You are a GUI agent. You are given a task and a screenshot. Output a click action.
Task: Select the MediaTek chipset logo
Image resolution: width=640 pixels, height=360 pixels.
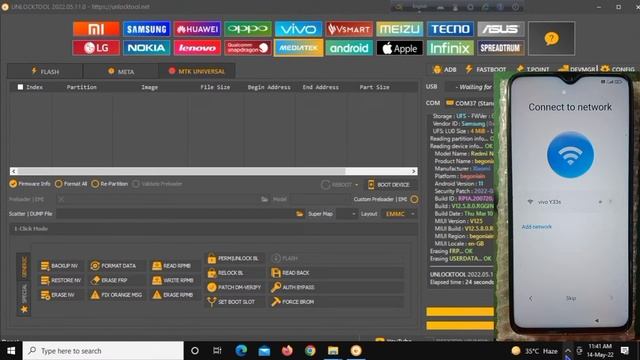click(x=298, y=48)
